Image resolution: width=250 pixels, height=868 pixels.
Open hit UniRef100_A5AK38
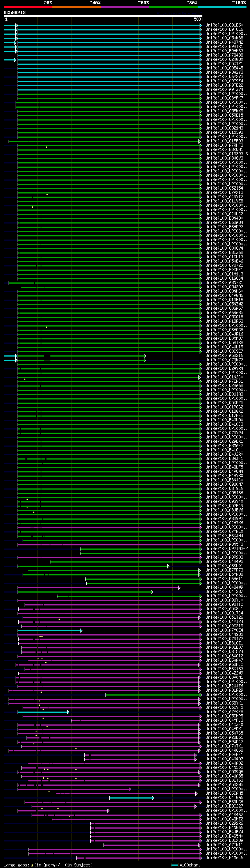tap(224, 38)
